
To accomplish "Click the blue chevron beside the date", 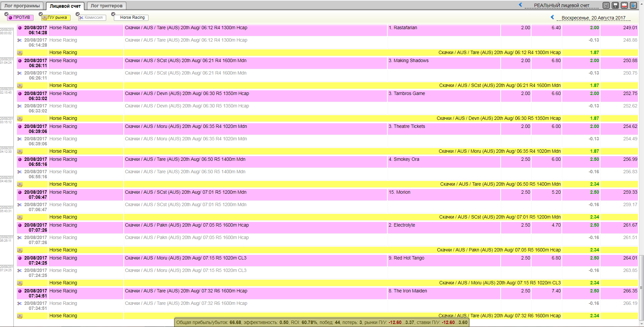I will (x=552, y=17).
